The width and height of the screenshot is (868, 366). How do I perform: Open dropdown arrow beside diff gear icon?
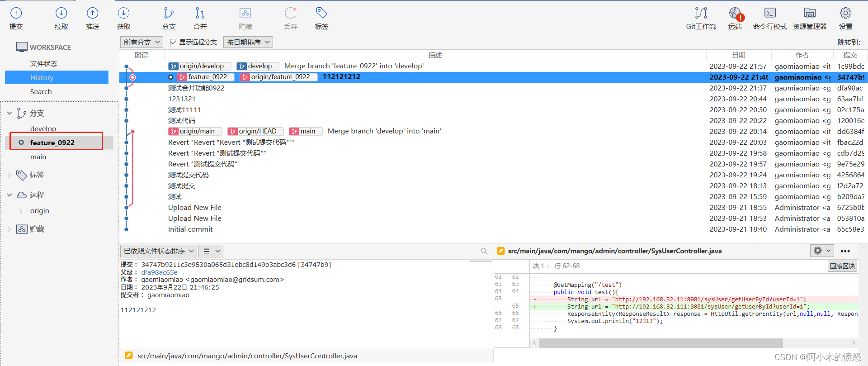[828, 251]
